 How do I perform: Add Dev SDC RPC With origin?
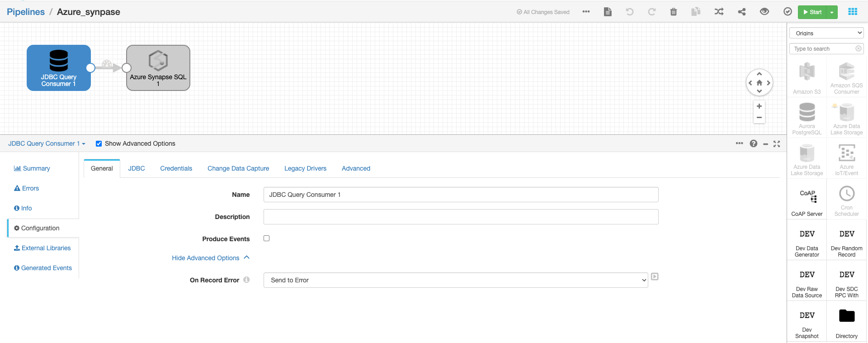[847, 281]
